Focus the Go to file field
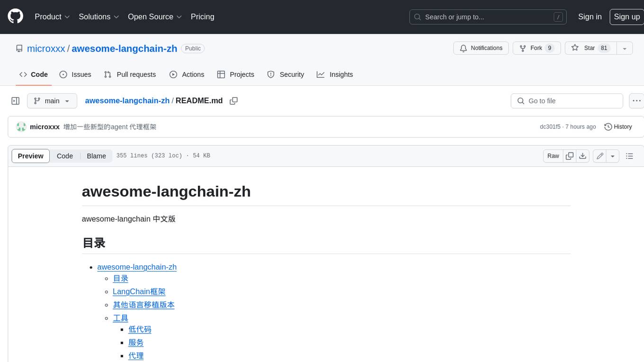Screen dimensions: 644x362 coord(567,101)
